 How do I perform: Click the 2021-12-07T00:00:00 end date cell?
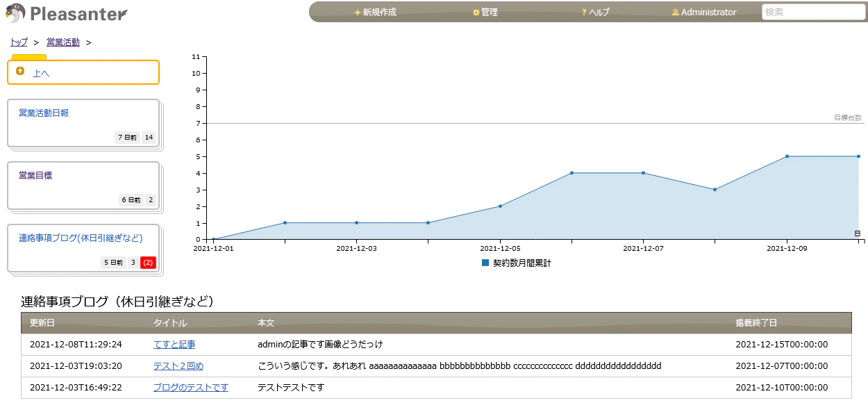click(790, 366)
